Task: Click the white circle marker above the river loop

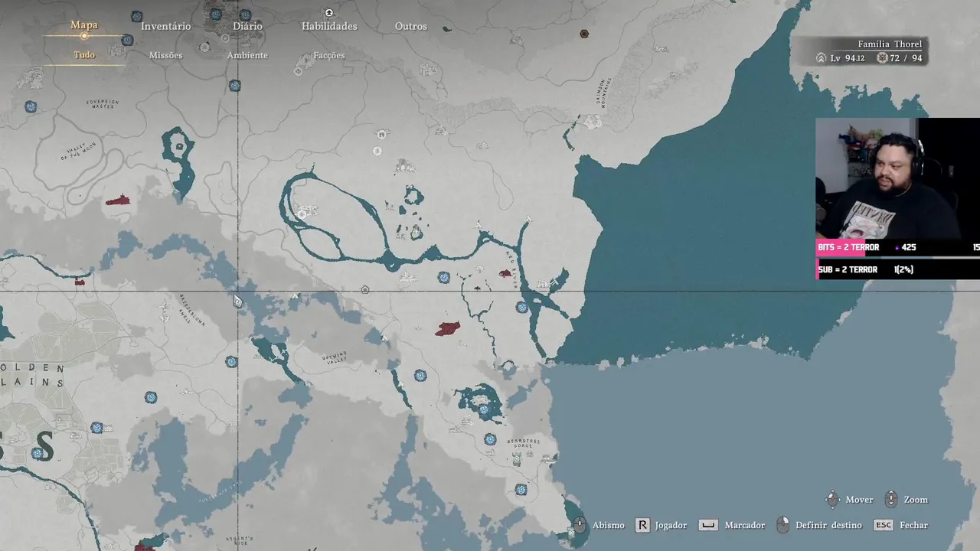Action: [377, 152]
